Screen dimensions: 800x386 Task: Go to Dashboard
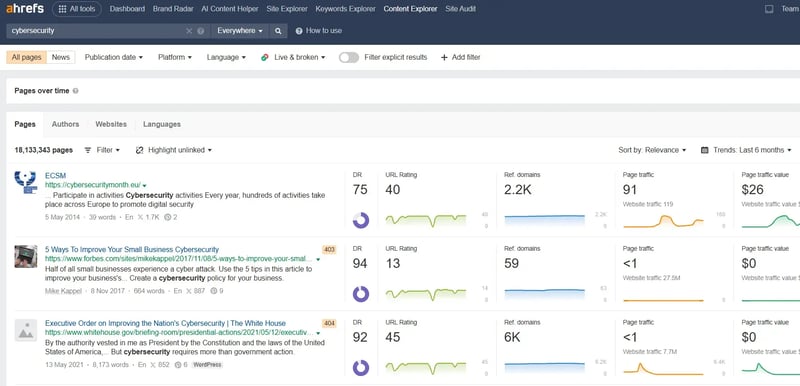pos(127,9)
